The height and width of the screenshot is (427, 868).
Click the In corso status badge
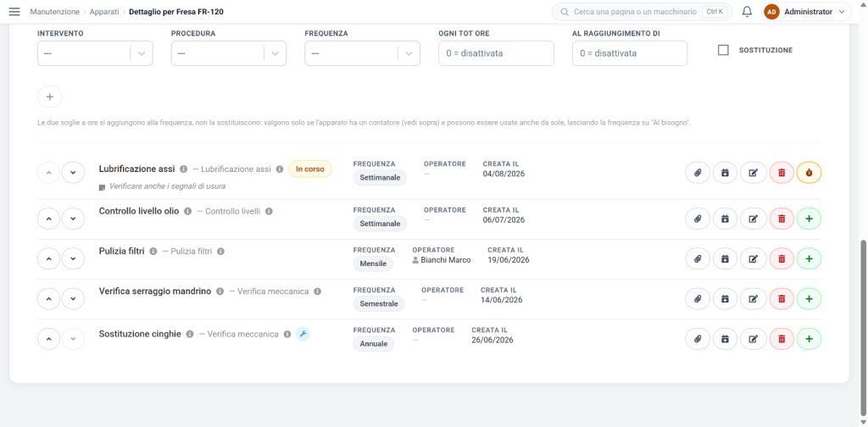310,169
